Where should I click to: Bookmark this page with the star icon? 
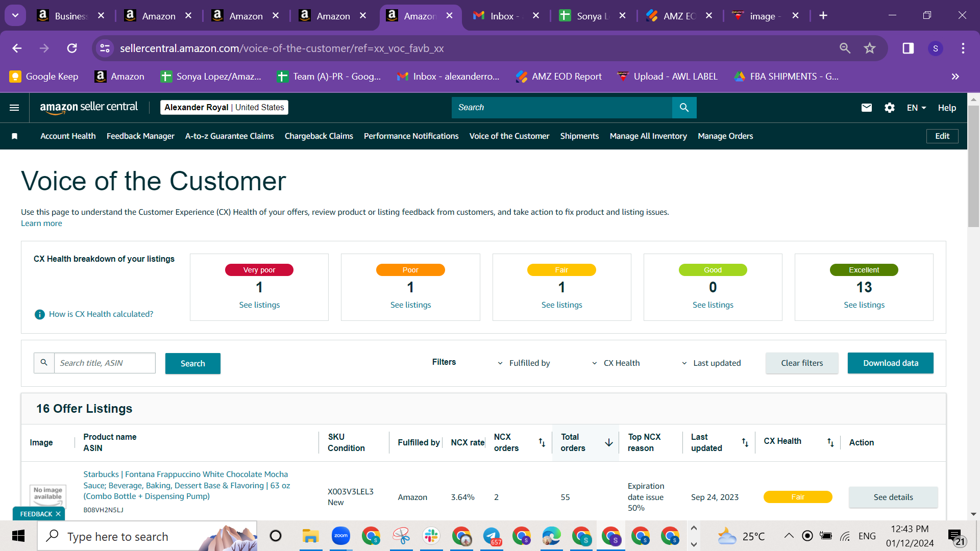click(870, 48)
